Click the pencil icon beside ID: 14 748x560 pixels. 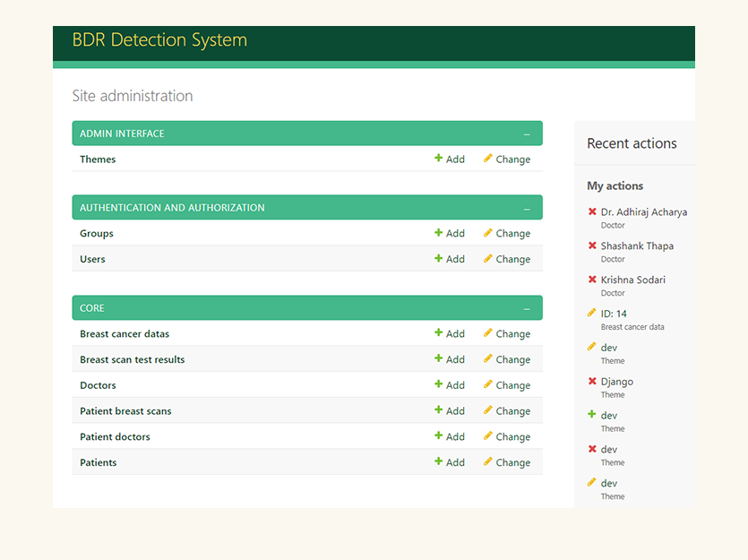[591, 313]
